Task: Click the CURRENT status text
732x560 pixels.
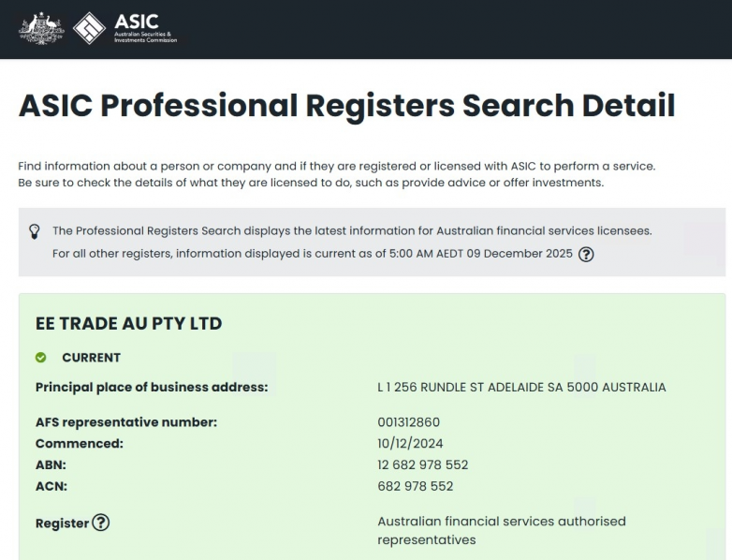Action: tap(91, 358)
